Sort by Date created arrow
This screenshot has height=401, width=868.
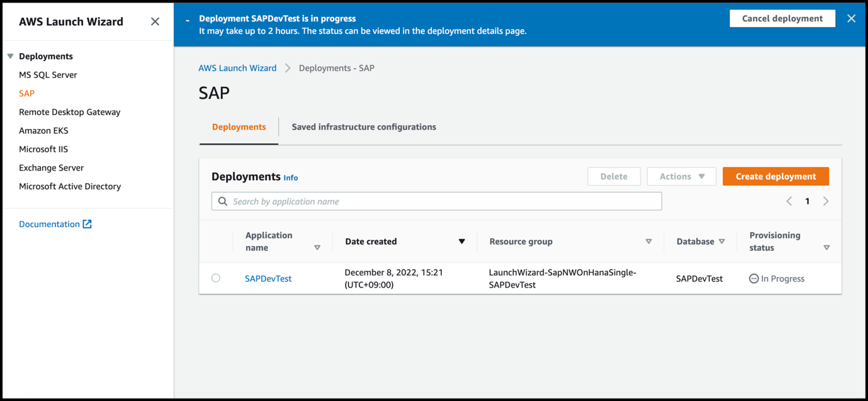pos(461,242)
